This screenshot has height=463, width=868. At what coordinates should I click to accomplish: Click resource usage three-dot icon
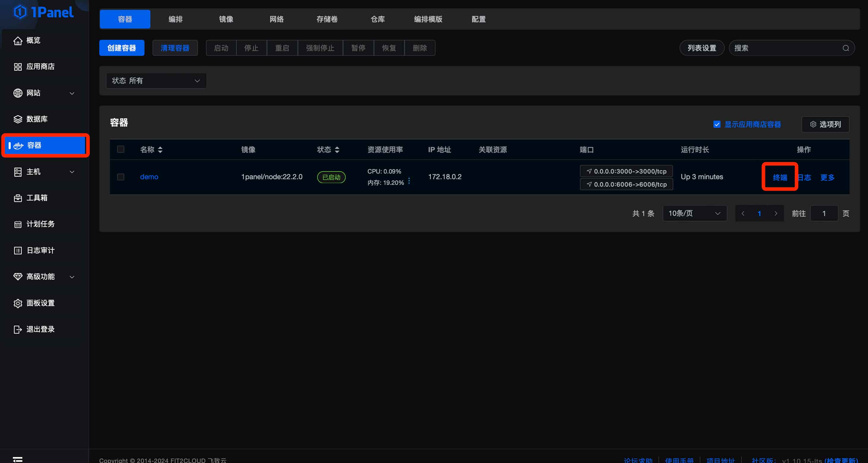click(x=409, y=181)
